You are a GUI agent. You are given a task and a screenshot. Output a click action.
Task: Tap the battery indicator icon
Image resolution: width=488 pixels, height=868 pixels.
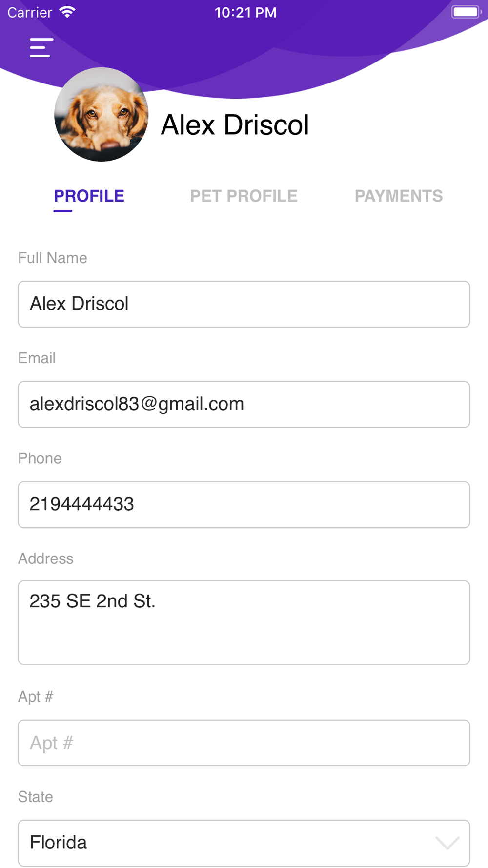[x=466, y=12]
